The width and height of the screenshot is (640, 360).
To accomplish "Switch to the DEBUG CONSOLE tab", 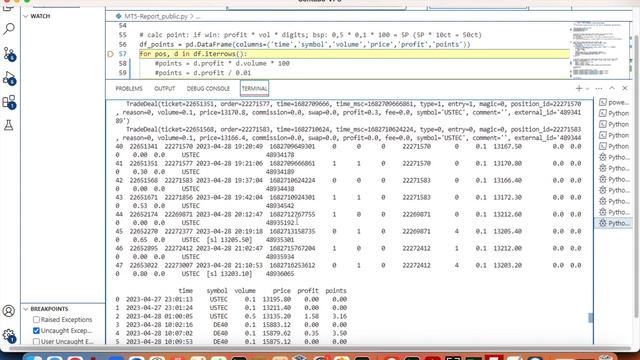I will coord(208,89).
